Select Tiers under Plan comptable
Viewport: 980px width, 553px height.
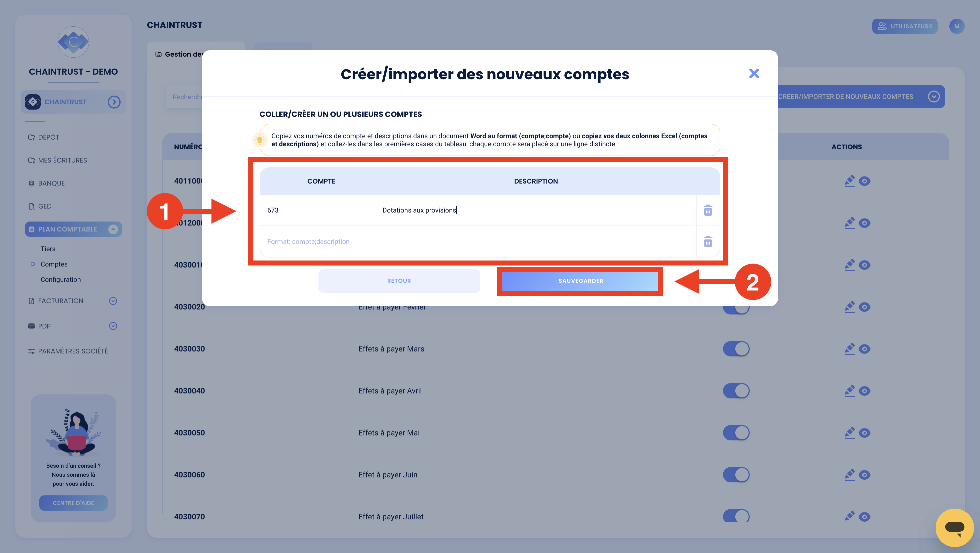point(48,249)
